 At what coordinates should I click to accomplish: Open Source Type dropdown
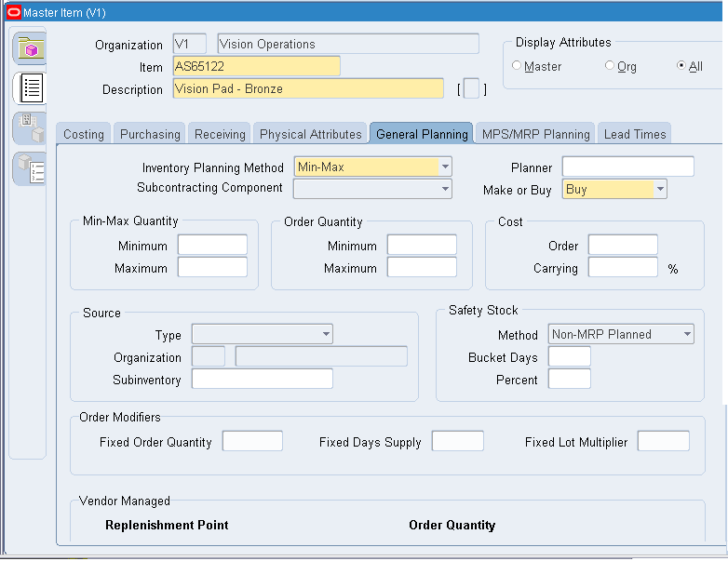(326, 334)
